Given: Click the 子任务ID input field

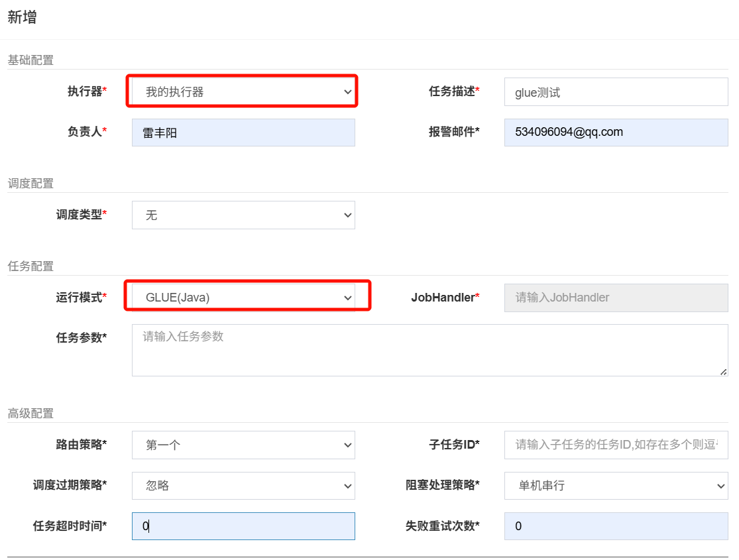Looking at the screenshot, I should point(616,445).
